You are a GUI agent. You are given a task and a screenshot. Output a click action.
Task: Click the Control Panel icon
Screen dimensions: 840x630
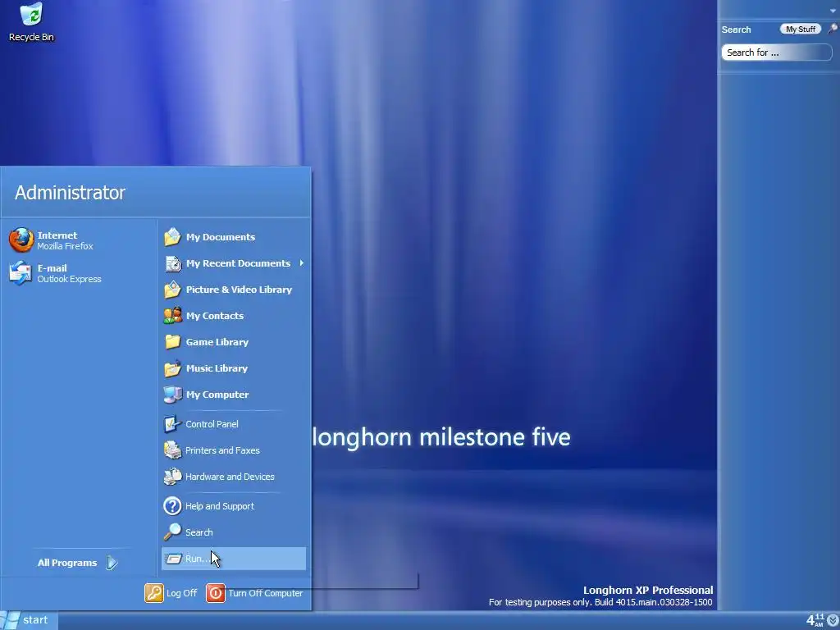[172, 424]
